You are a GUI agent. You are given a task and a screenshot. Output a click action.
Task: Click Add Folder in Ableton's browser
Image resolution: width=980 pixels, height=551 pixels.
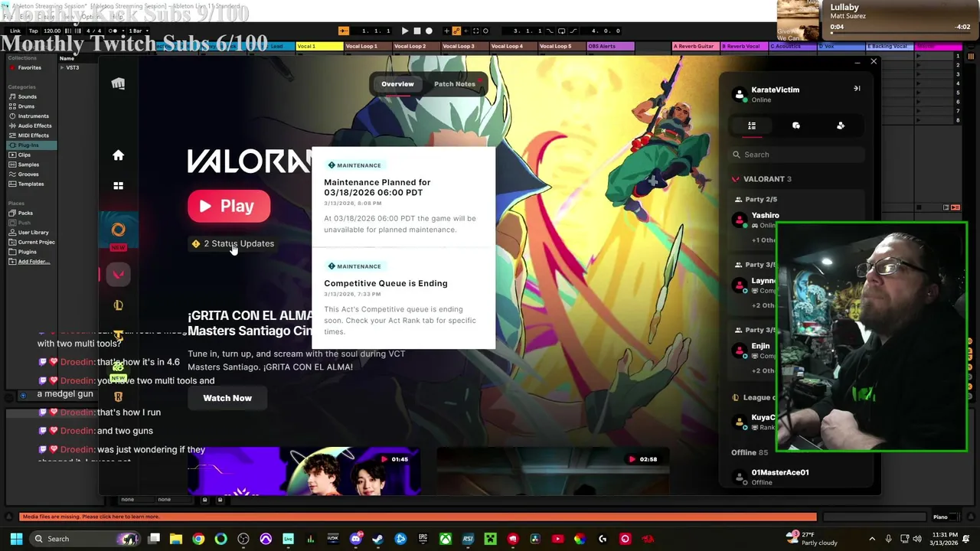(34, 262)
